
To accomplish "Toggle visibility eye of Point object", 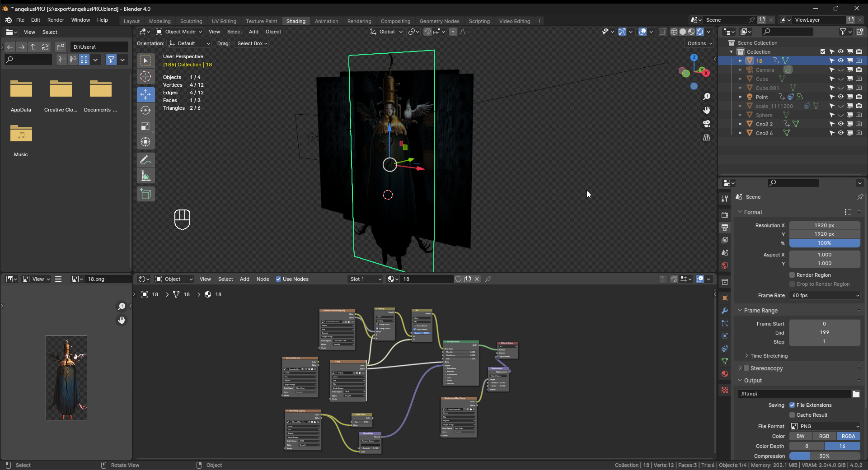I will 840,97.
